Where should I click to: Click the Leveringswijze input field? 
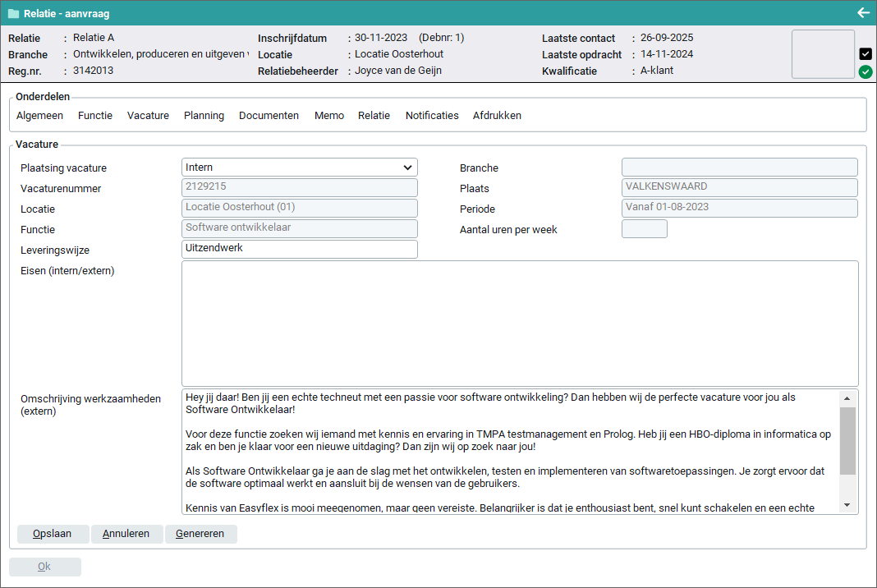pyautogui.click(x=299, y=249)
